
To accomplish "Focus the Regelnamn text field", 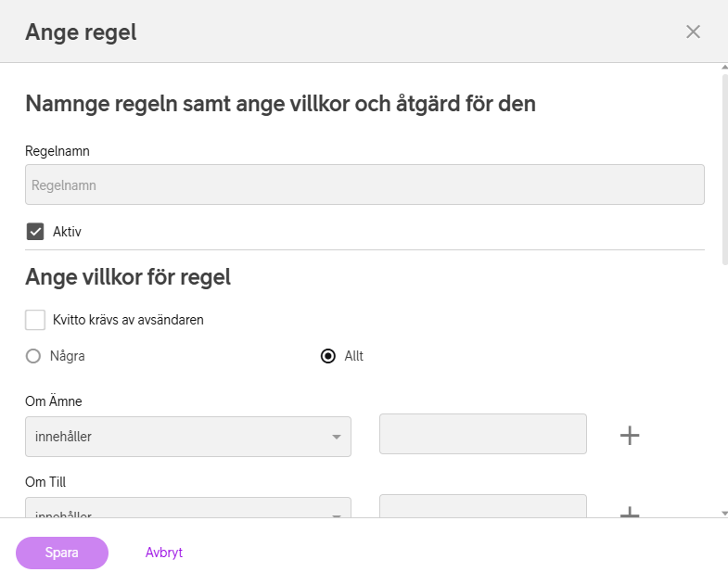I will tap(364, 184).
